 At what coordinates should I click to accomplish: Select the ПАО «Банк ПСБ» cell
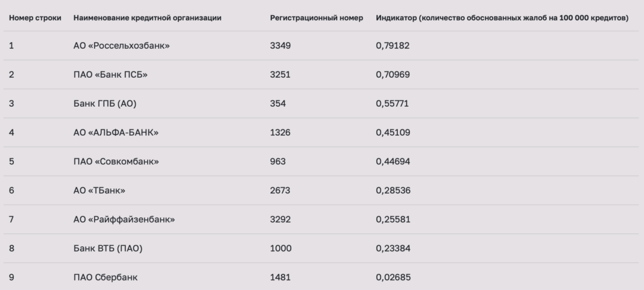click(110, 75)
